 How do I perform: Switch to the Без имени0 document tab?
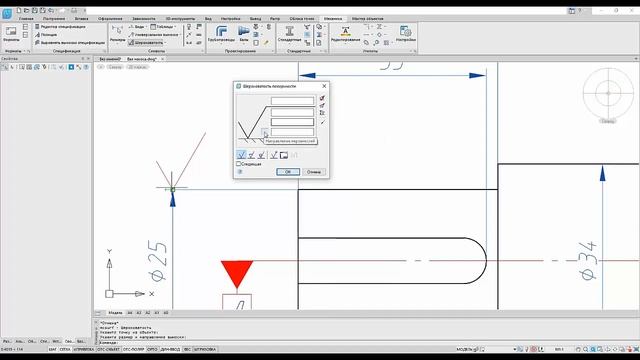pyautogui.click(x=110, y=59)
